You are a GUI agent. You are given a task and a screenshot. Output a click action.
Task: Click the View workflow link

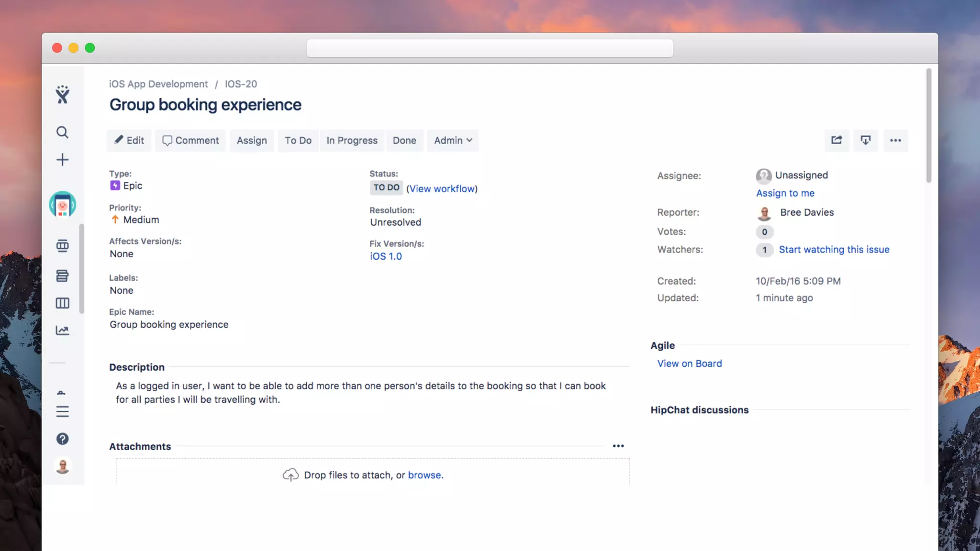click(442, 188)
